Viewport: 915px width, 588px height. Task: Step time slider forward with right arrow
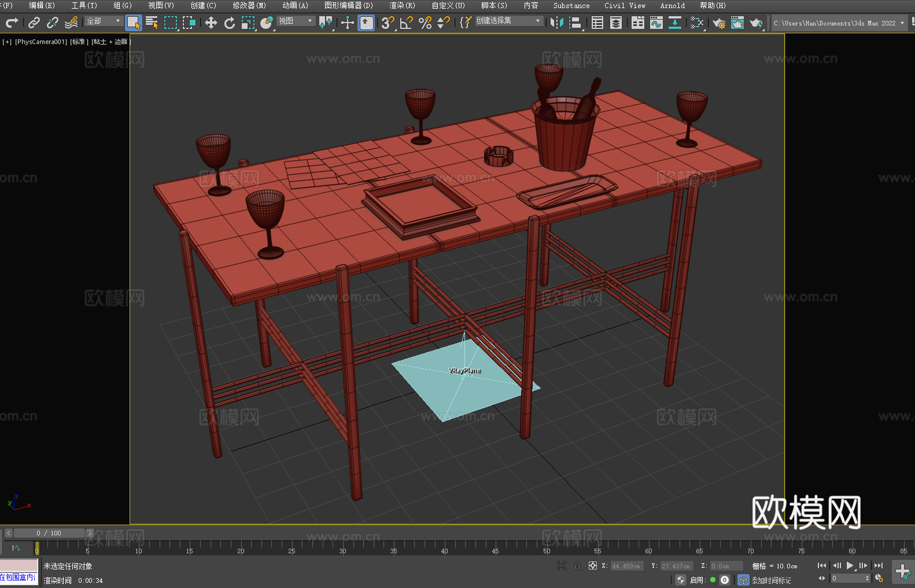pyautogui.click(x=90, y=533)
